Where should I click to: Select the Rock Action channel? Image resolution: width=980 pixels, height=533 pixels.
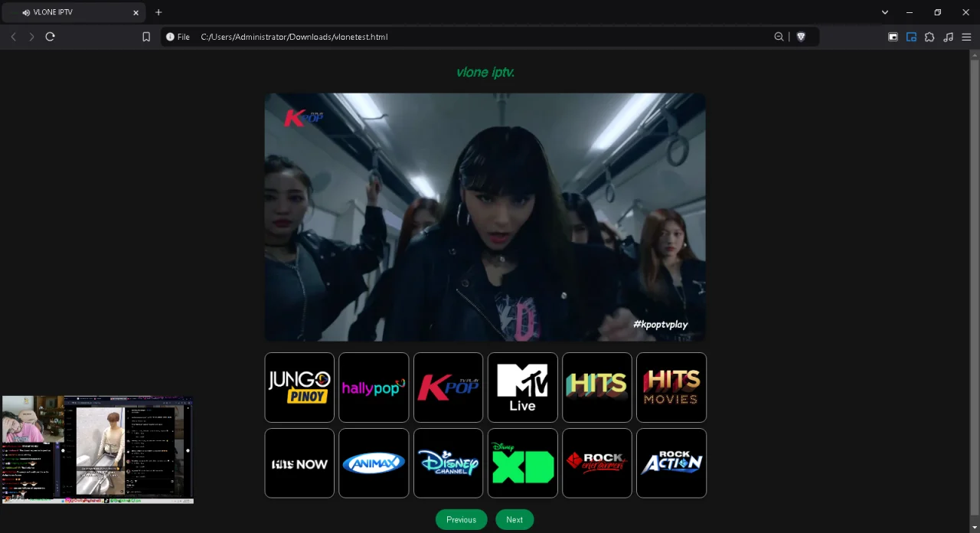pyautogui.click(x=671, y=463)
